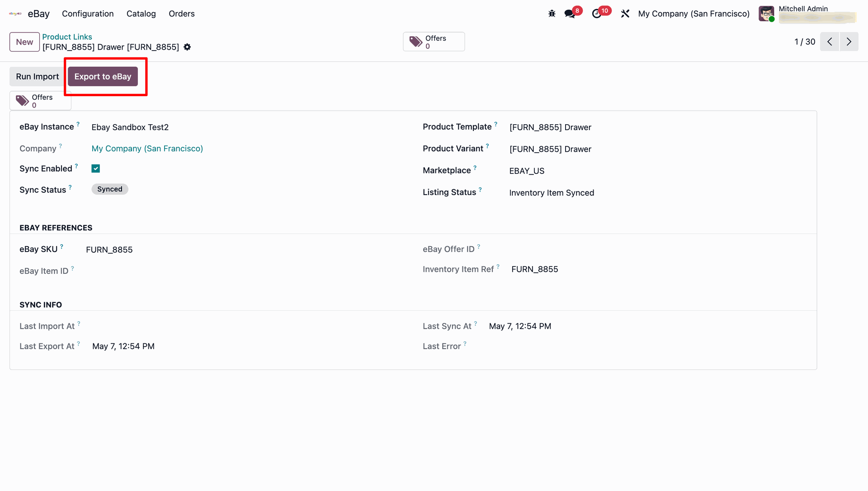Toggle the Sync Enabled checkbox
The height and width of the screenshot is (491, 868).
point(95,168)
